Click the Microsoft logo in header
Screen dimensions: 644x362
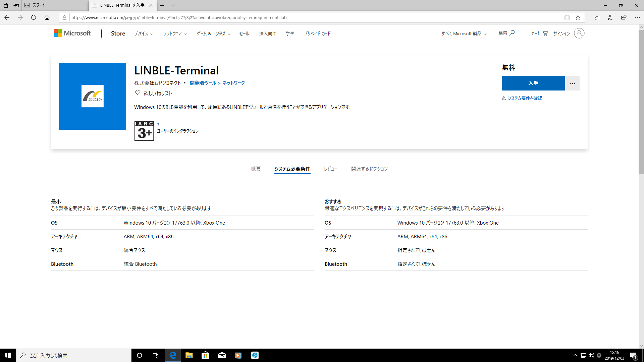pyautogui.click(x=72, y=33)
